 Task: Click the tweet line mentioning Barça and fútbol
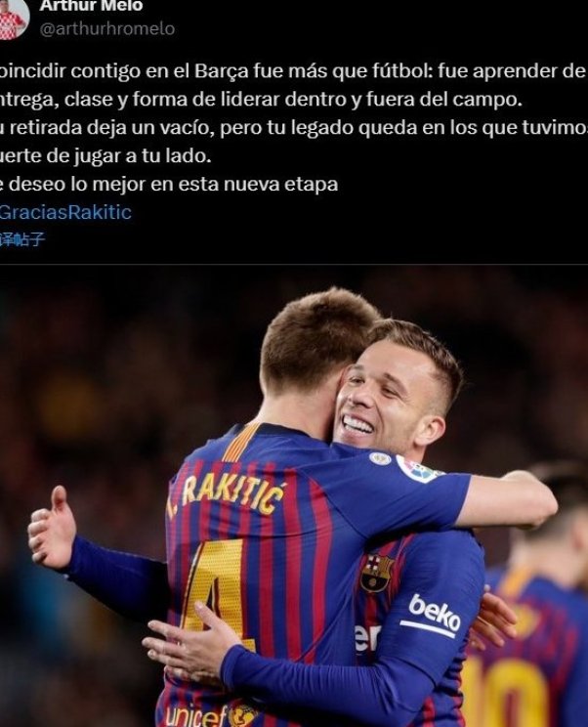(x=294, y=71)
